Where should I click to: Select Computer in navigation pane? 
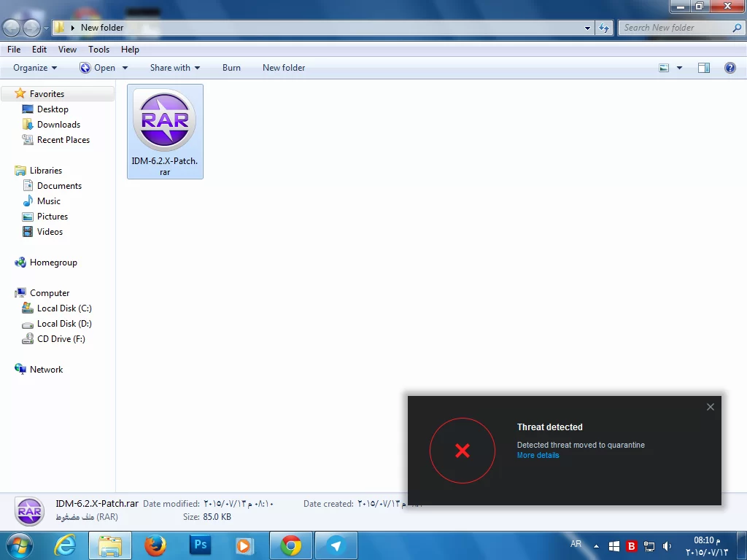pos(50,293)
